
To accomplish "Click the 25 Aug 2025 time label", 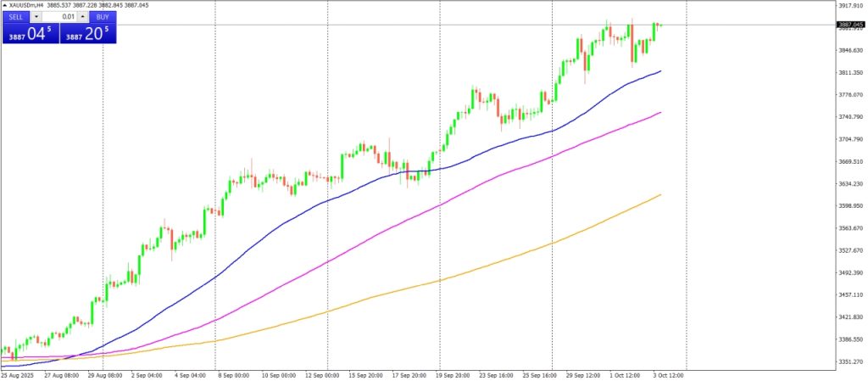I will [x=17, y=374].
